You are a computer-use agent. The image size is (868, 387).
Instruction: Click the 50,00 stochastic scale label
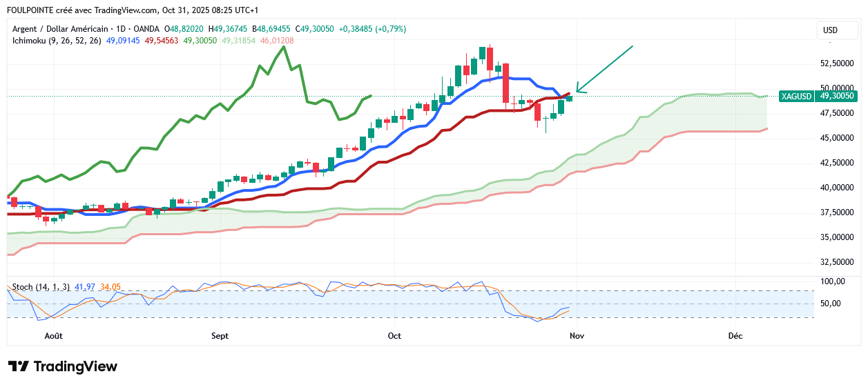click(x=830, y=304)
